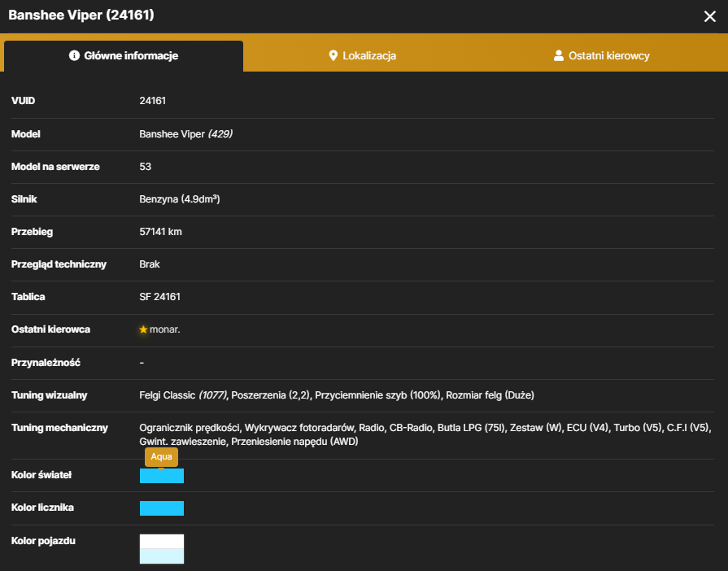The width and height of the screenshot is (728, 571).
Task: Click the white Kolor pojazdu swatch
Action: tap(162, 541)
